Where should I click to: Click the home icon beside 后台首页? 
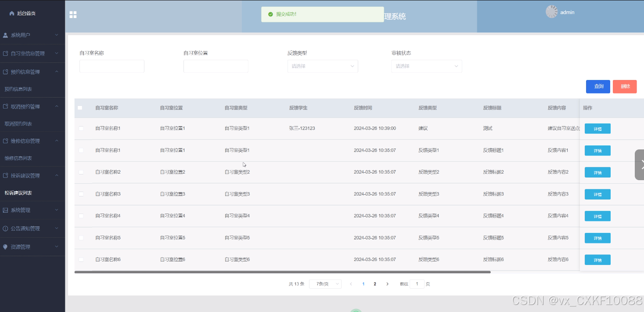pos(12,13)
